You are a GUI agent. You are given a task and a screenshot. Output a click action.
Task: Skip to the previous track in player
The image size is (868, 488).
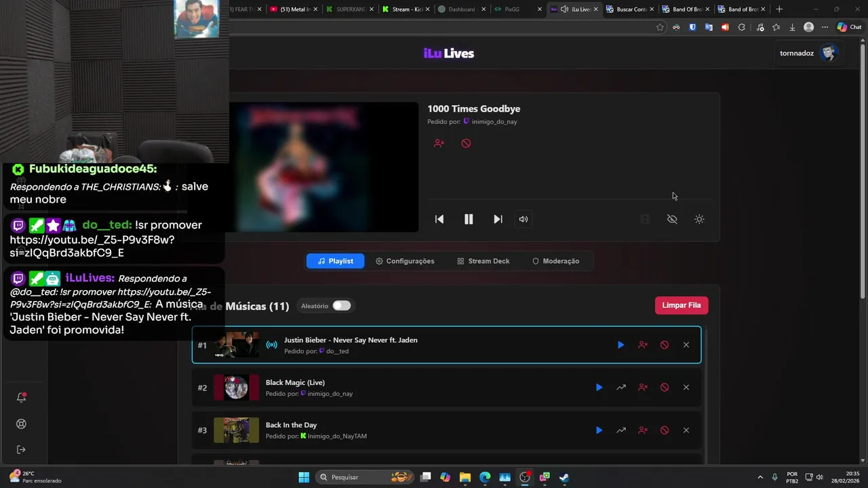pos(439,219)
